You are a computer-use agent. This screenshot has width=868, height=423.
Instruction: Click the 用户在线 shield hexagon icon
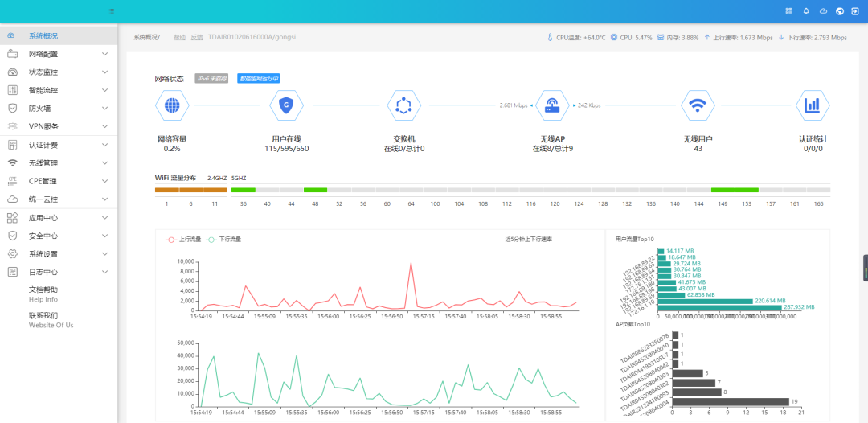point(286,105)
